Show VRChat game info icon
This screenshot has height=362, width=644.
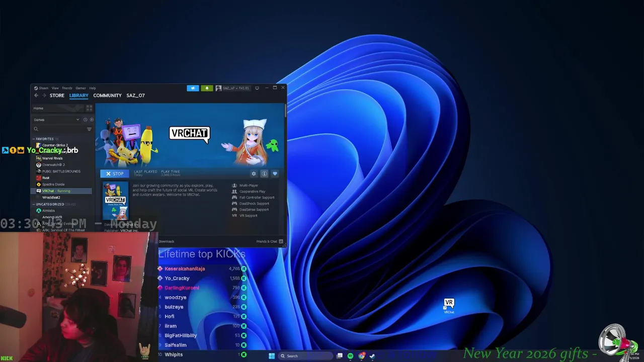[264, 173]
